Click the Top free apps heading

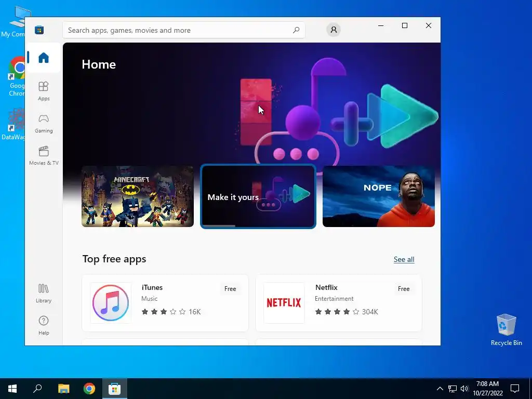click(114, 259)
